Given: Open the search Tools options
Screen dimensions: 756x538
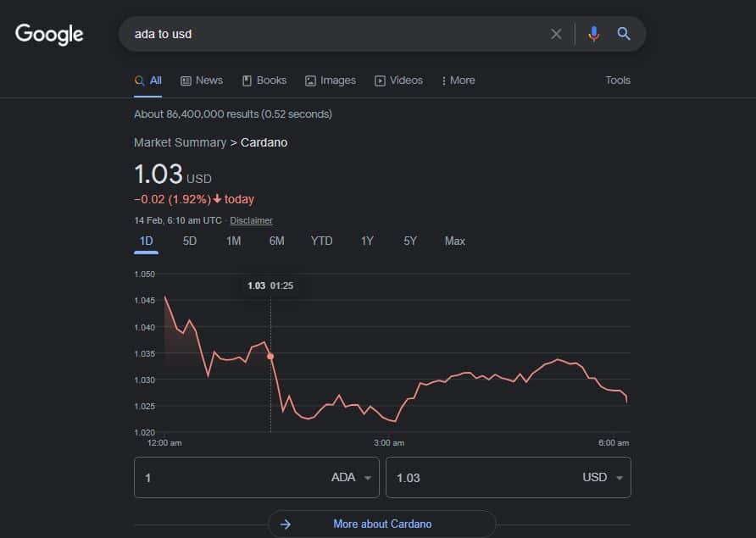Looking at the screenshot, I should point(618,80).
